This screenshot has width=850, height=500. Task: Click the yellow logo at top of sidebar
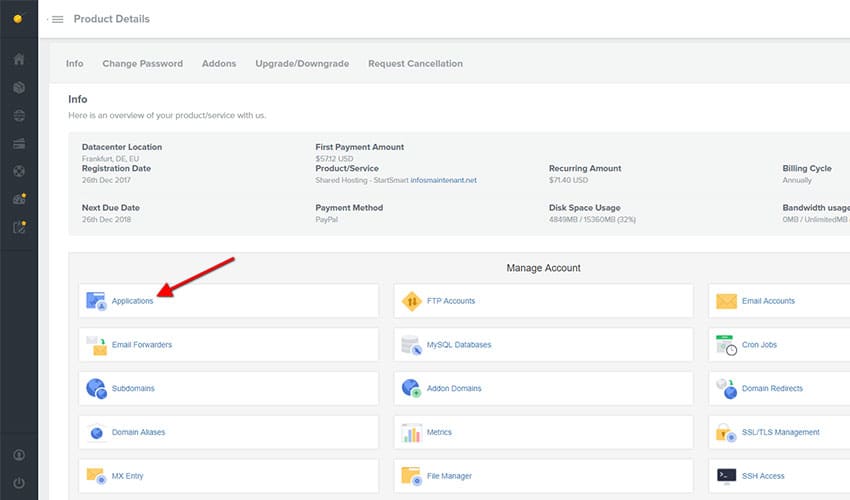[18, 19]
